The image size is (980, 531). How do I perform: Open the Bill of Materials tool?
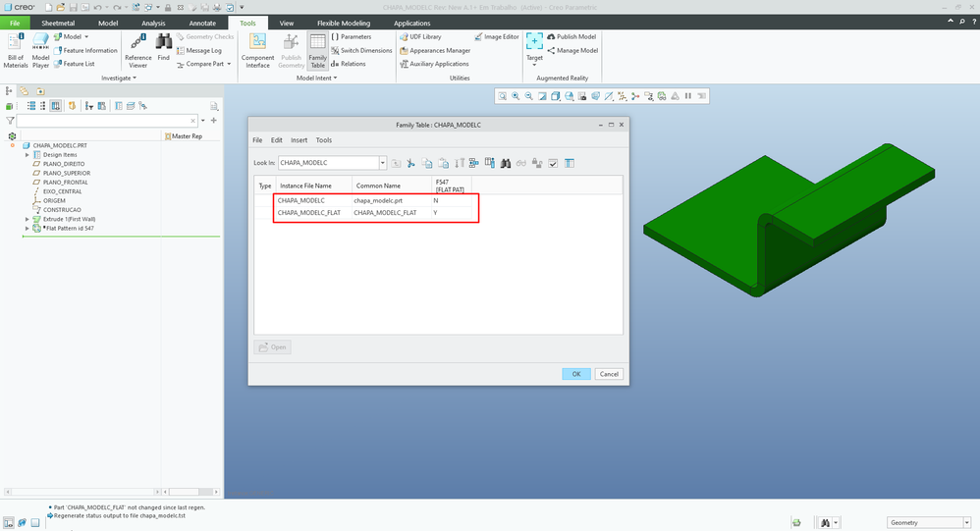point(16,51)
